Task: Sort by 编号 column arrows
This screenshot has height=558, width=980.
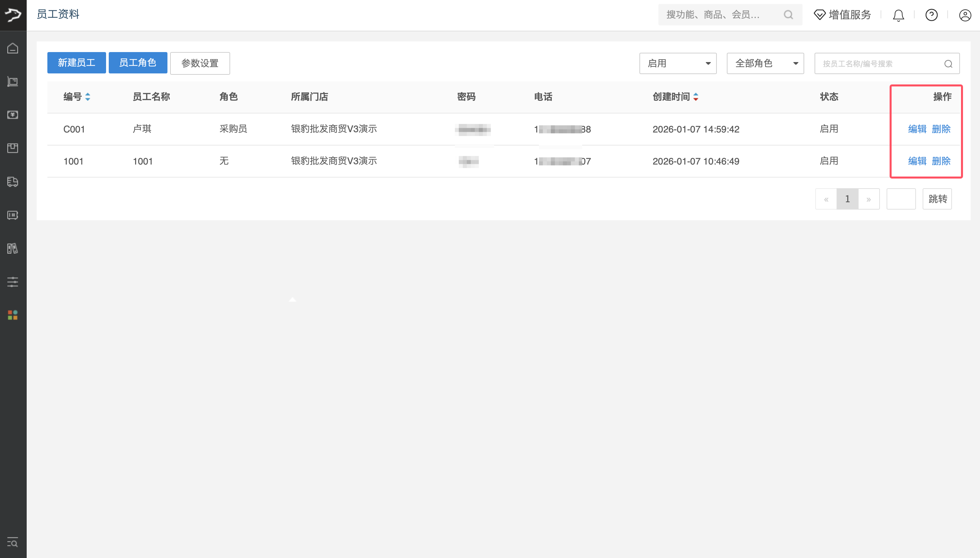Action: tap(88, 97)
